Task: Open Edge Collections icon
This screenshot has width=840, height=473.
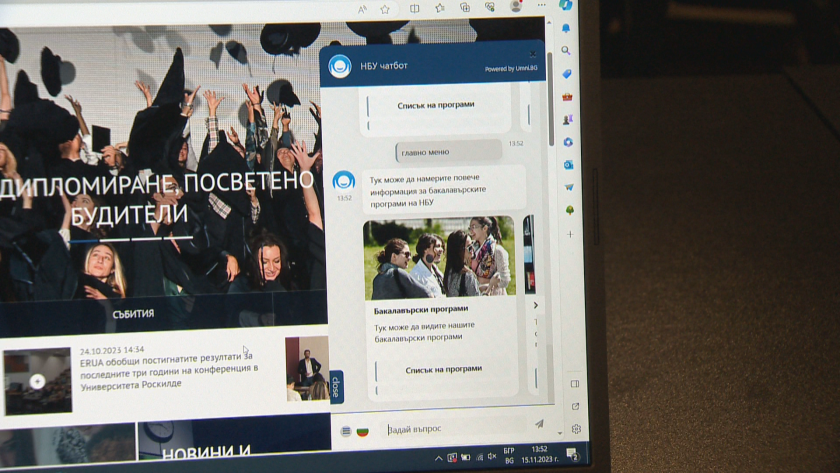Action: point(465,7)
